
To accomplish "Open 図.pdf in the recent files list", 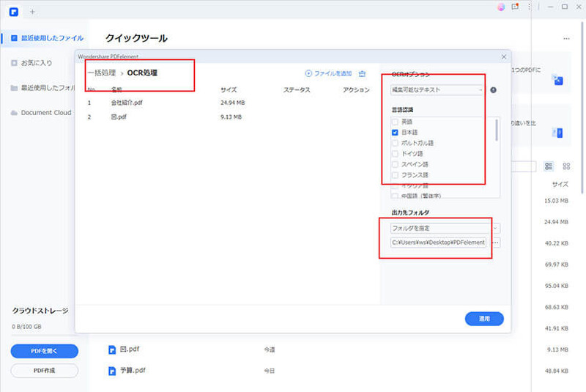I will [x=130, y=349].
